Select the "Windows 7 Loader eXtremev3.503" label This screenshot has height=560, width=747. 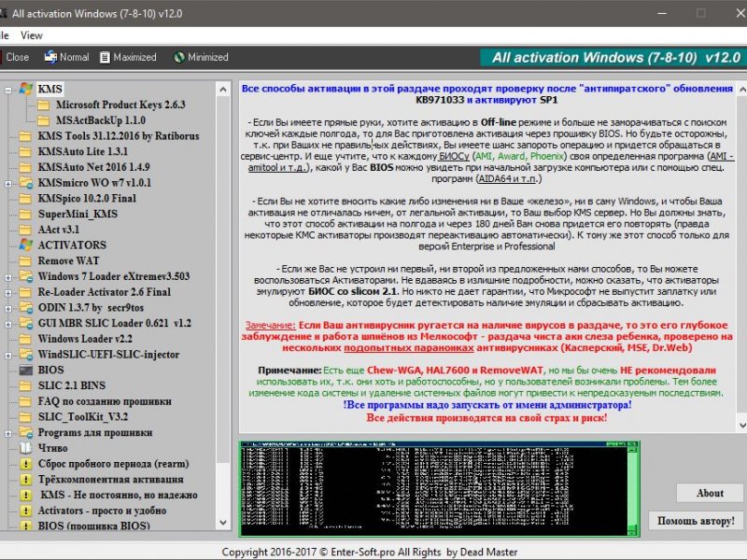click(x=114, y=276)
